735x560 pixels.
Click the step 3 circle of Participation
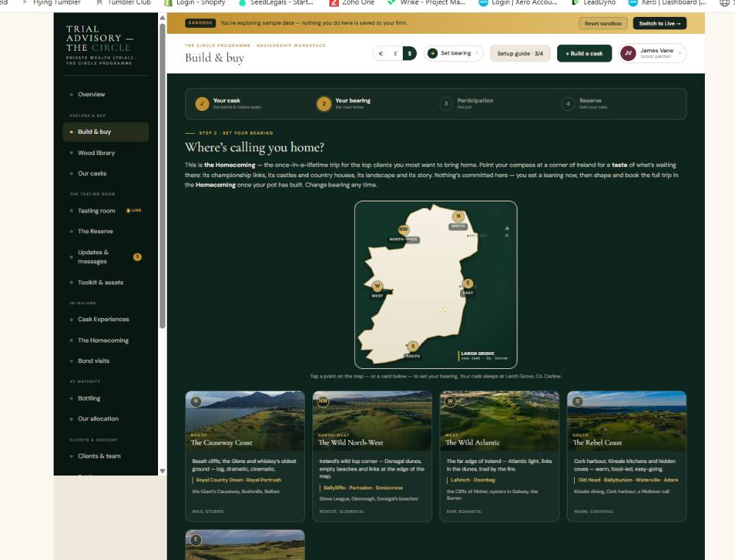pyautogui.click(x=446, y=104)
